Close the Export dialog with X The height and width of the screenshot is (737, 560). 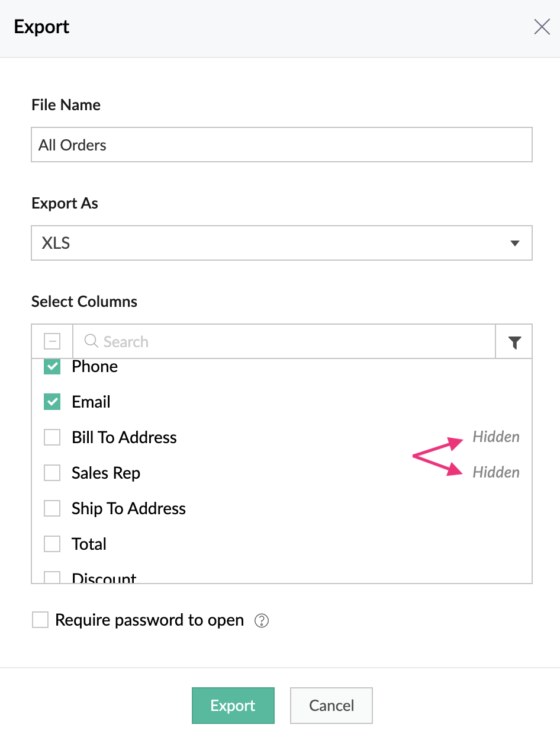pos(542,27)
